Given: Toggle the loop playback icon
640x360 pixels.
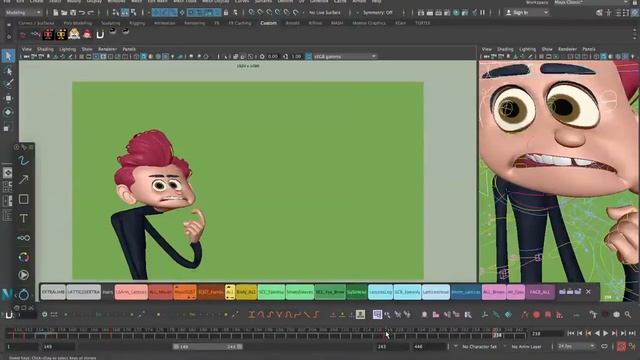Looking at the screenshot, I should coord(604,347).
